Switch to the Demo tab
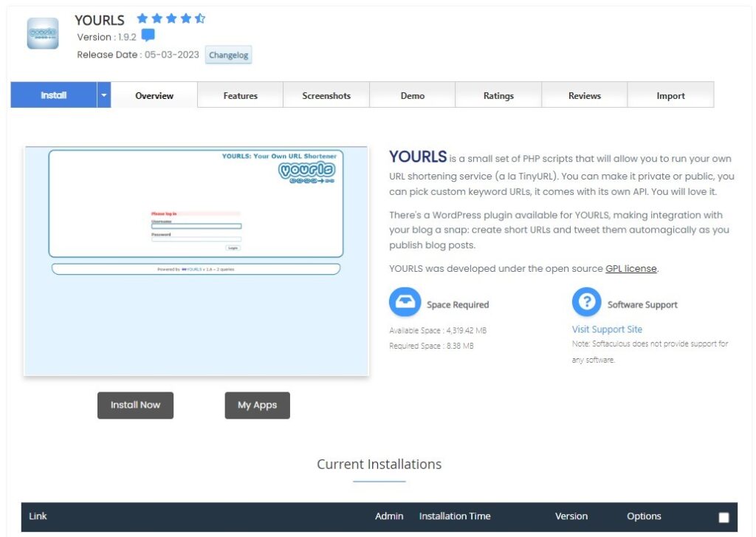 (x=412, y=95)
